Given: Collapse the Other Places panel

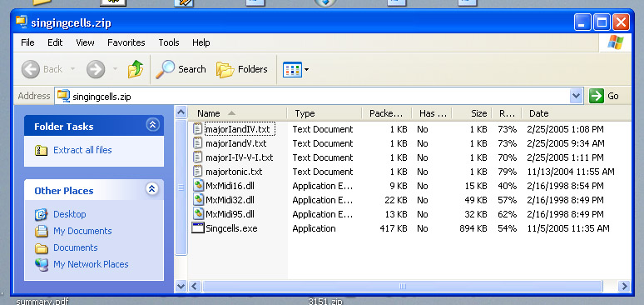Looking at the screenshot, I should 152,189.
